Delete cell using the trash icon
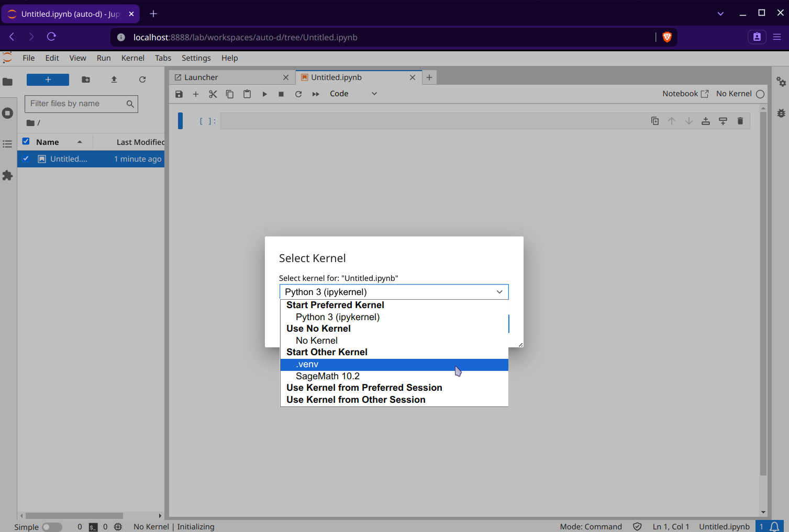 tap(740, 121)
